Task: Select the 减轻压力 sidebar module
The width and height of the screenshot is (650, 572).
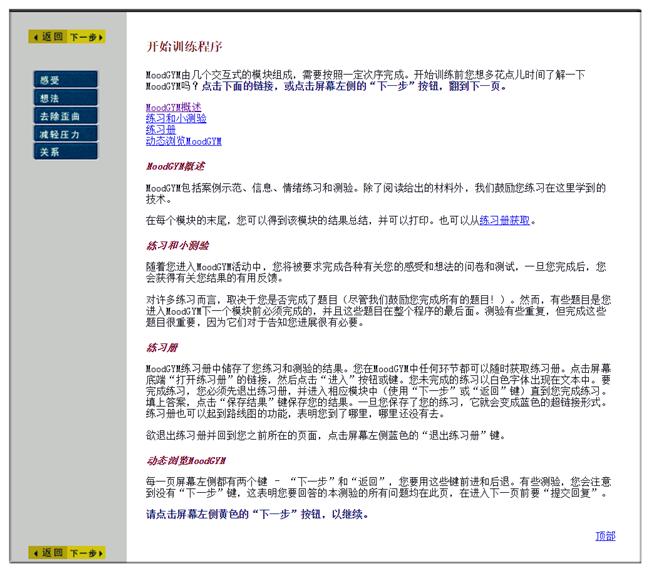Action: pyautogui.click(x=65, y=133)
